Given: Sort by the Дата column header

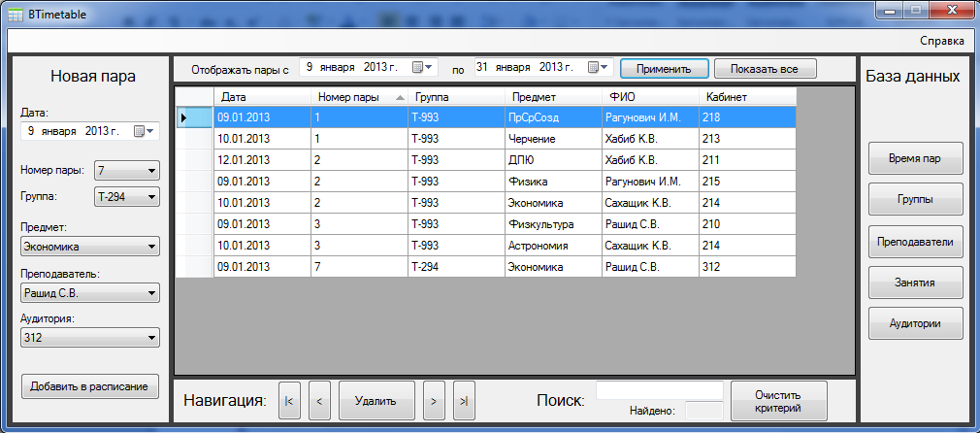Looking at the screenshot, I should 263,97.
